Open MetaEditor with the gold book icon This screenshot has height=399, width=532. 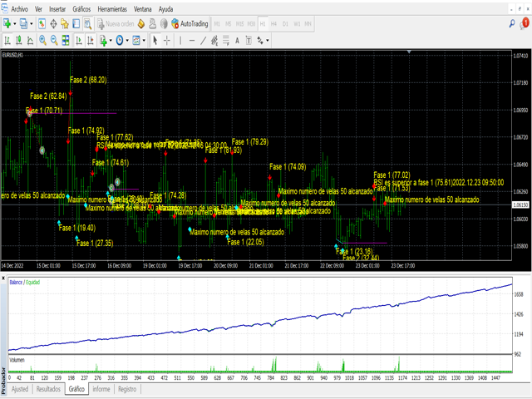pyautogui.click(x=141, y=24)
